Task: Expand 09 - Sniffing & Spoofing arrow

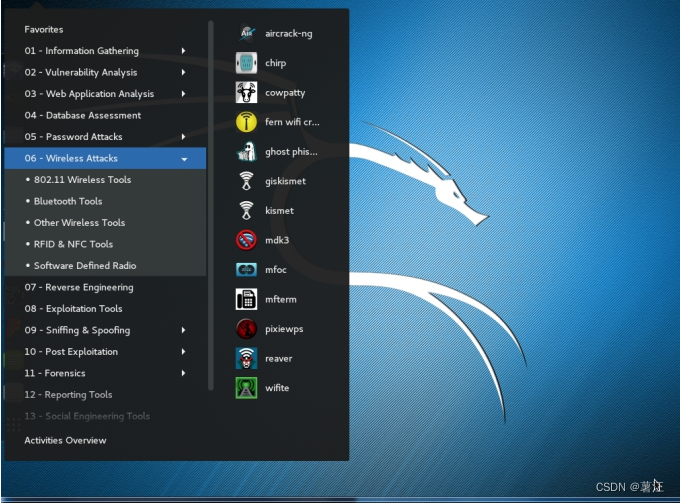Action: (183, 330)
